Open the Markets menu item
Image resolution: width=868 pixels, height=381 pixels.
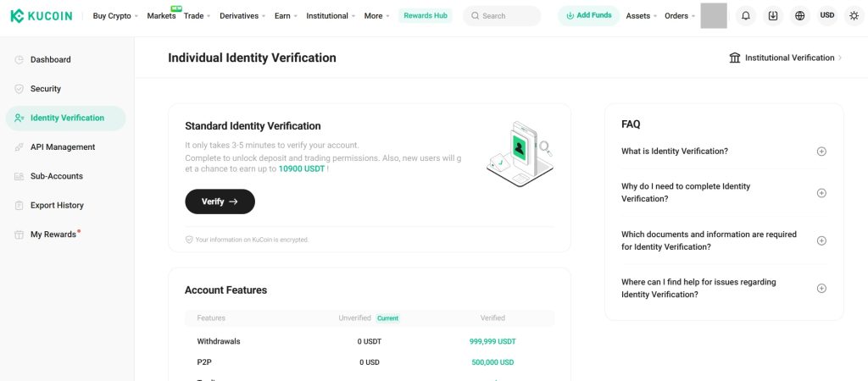161,16
